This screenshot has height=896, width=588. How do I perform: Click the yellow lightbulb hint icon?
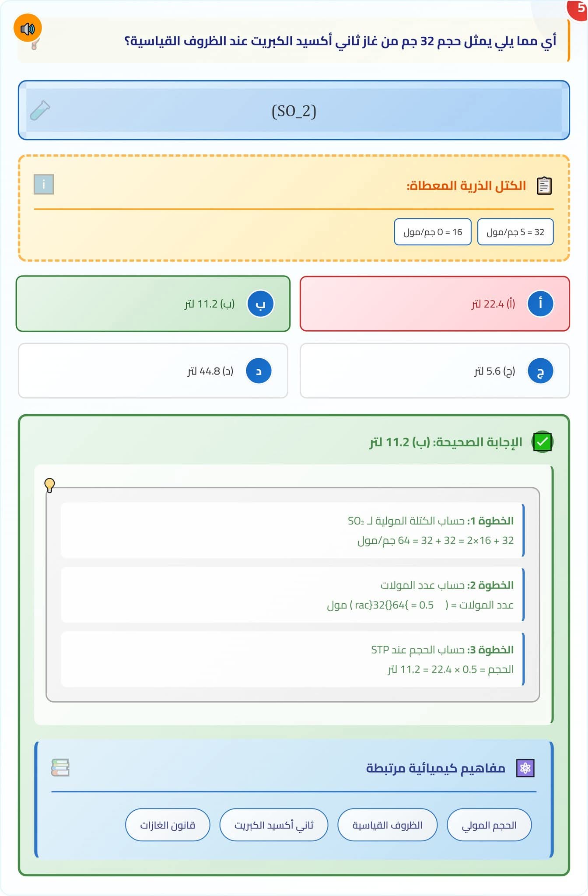[x=49, y=485]
